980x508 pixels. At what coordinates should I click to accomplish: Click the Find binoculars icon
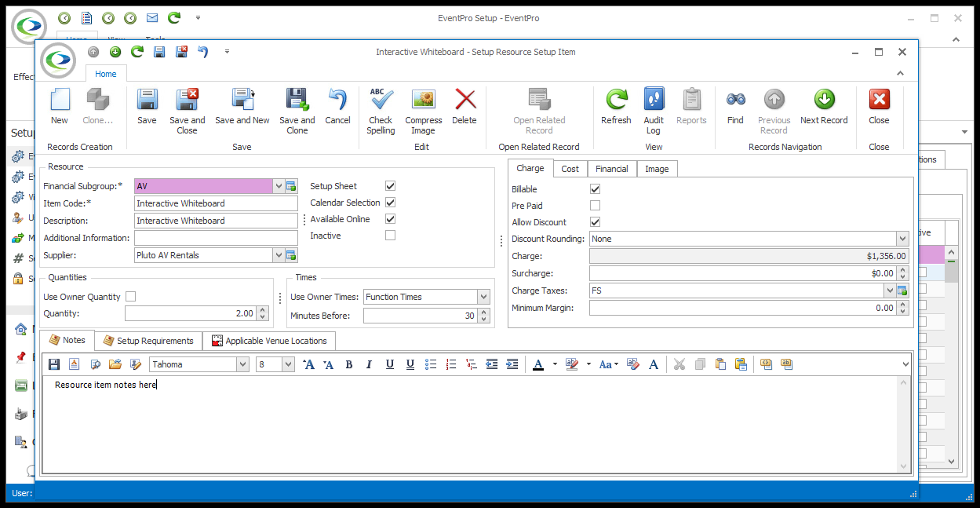pyautogui.click(x=735, y=100)
